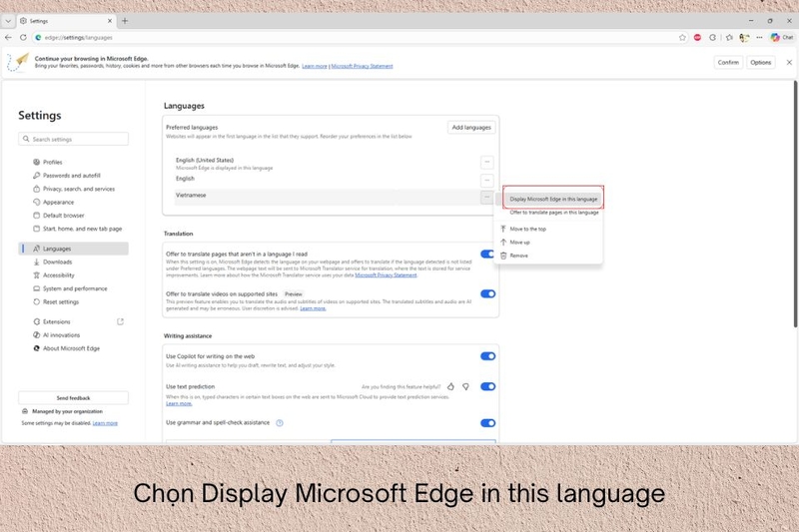The height and width of the screenshot is (532, 799).
Task: Click the red adblock extension icon
Action: click(x=697, y=37)
